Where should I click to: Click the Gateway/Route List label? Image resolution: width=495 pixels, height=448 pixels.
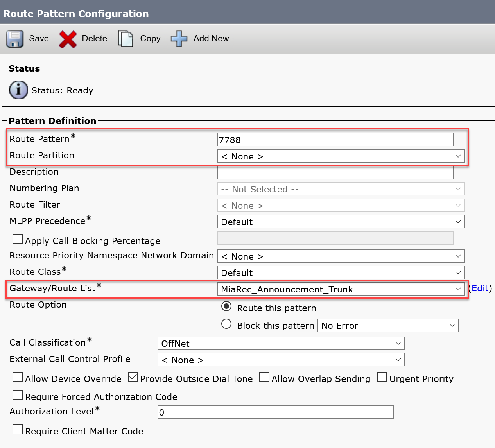coord(52,288)
